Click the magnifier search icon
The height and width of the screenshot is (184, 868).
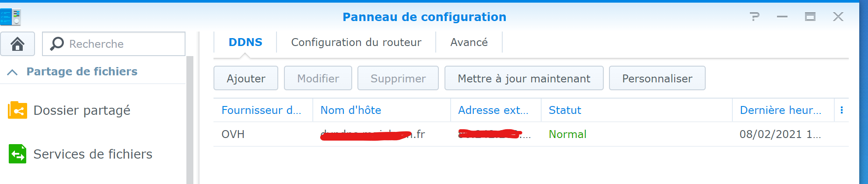pos(57,44)
